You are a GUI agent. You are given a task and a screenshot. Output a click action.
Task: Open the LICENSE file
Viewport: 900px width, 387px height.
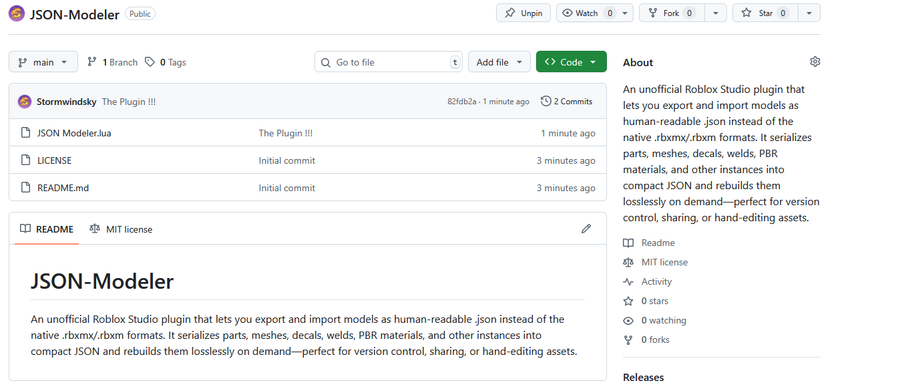click(x=55, y=161)
